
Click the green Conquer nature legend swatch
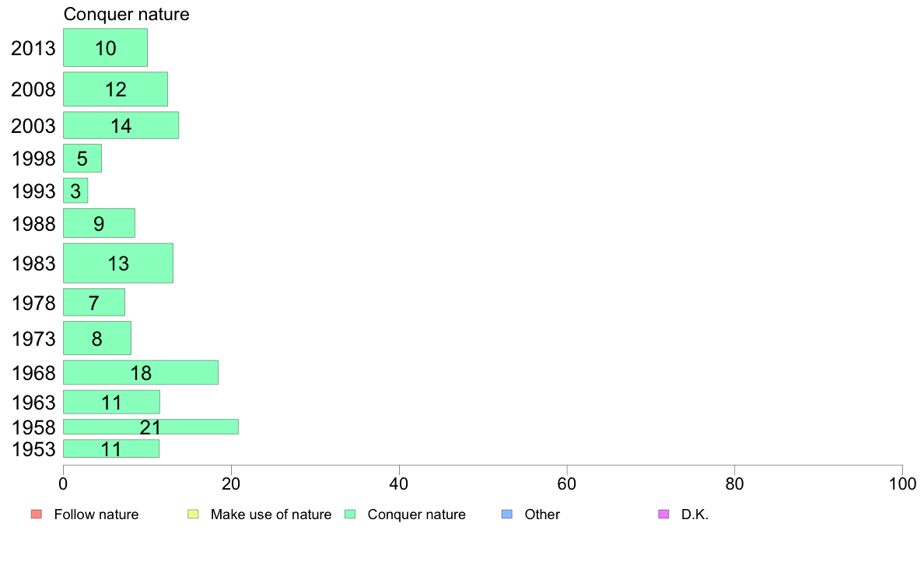pos(349,514)
